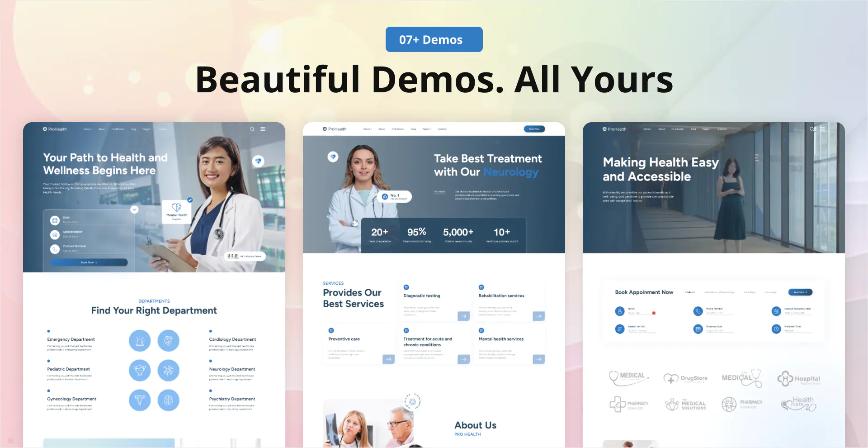This screenshot has width=868, height=448.
Task: Click the Date field in the booking form
Action: pos(90,220)
